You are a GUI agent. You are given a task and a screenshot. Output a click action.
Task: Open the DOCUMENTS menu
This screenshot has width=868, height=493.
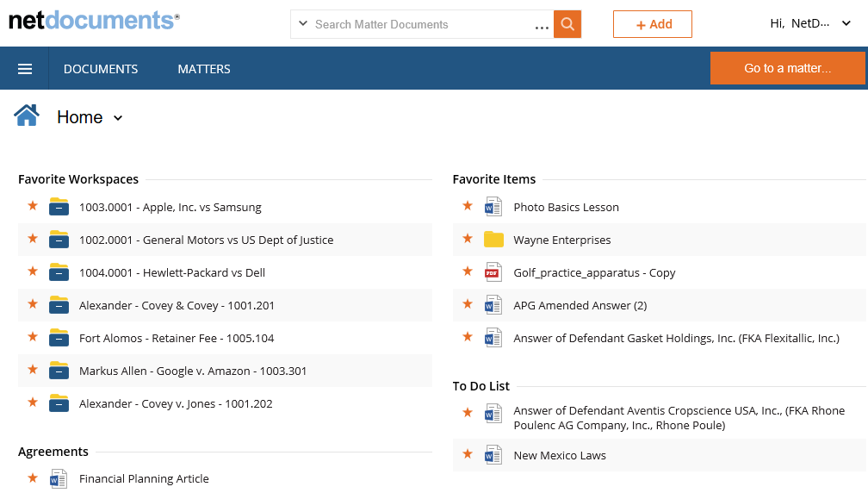[101, 69]
